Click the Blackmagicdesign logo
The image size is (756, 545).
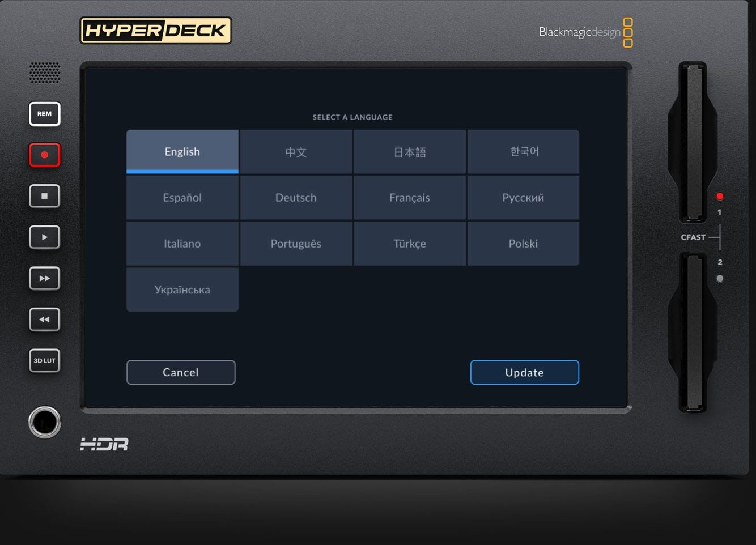point(586,32)
